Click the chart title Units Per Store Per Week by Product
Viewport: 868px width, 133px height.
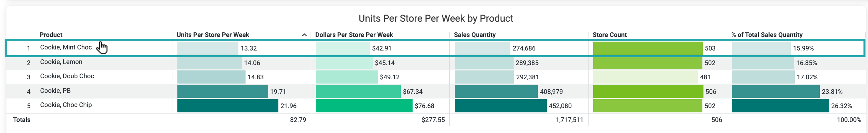pyautogui.click(x=436, y=18)
